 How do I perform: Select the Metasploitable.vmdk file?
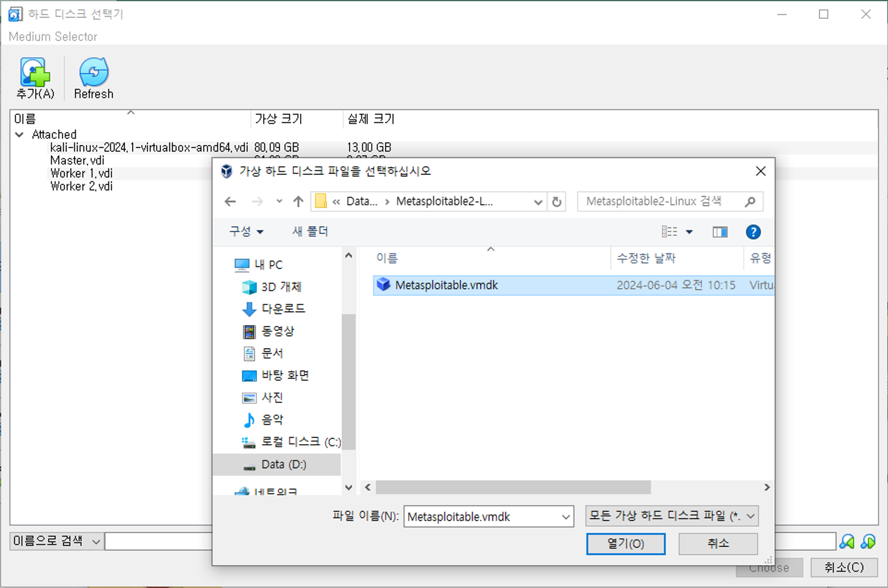574,285
